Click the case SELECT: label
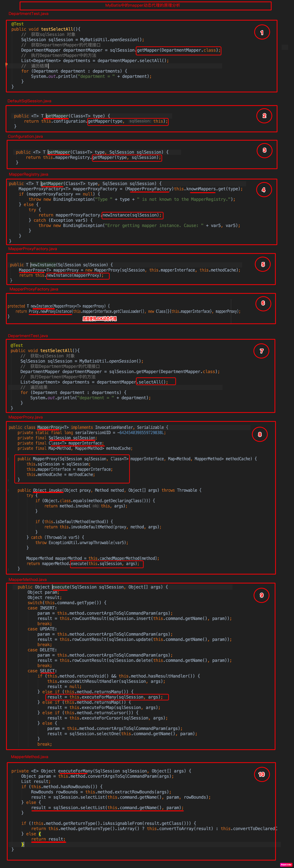The image size is (294, 868). 42,671
